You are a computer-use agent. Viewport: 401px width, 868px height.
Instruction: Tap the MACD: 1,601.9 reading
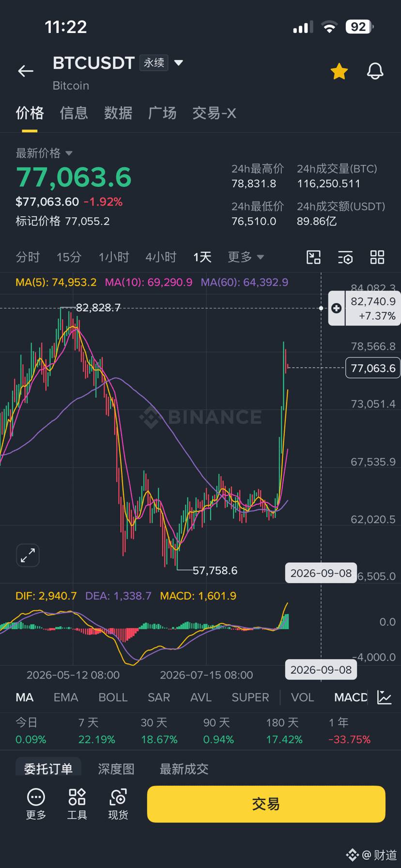(198, 596)
